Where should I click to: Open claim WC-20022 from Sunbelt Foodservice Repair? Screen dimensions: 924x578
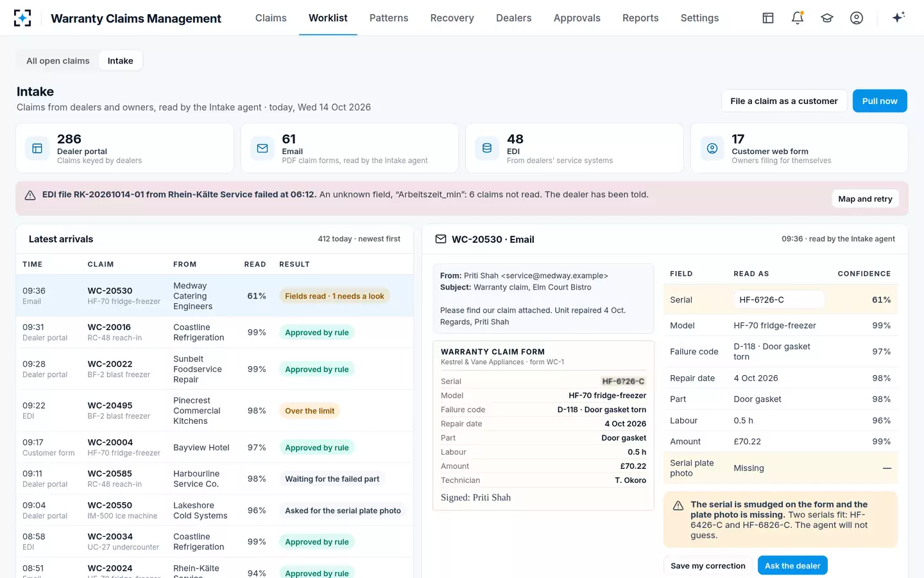214,369
